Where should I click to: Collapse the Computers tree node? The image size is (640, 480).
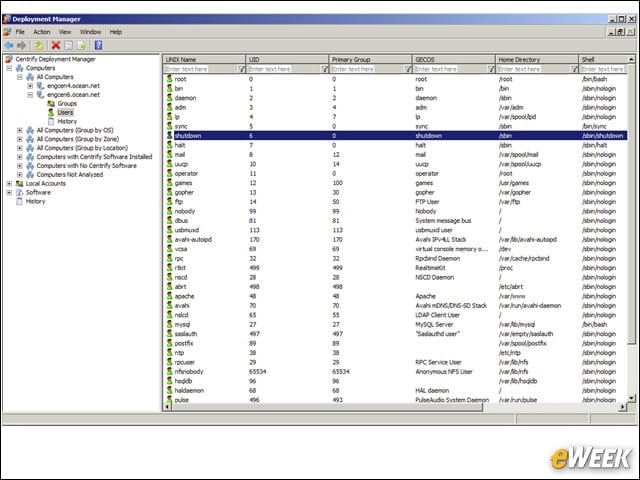9,68
